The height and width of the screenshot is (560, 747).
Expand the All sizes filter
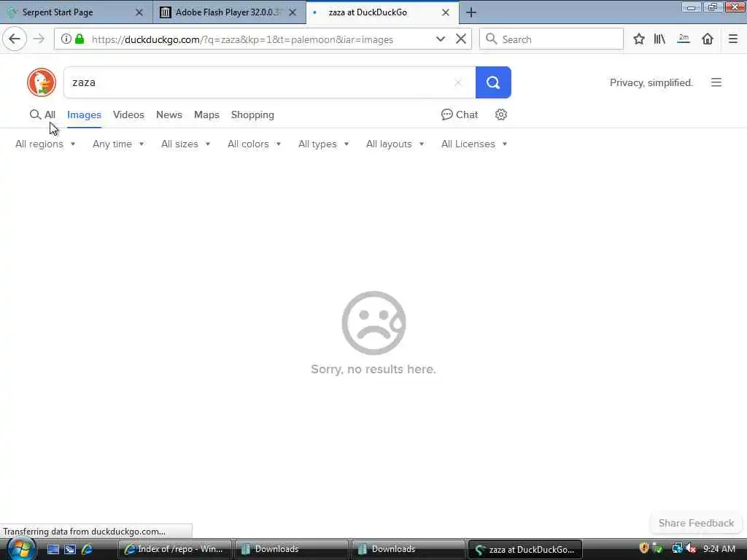[185, 144]
